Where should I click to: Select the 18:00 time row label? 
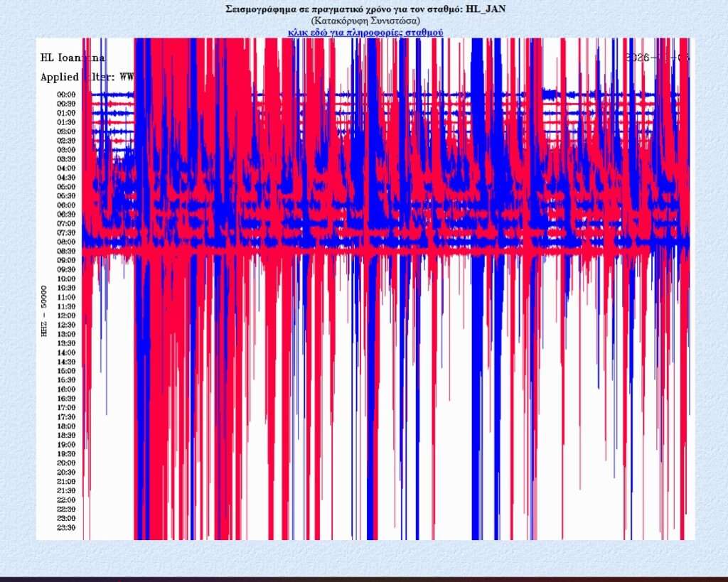pyautogui.click(x=66, y=426)
